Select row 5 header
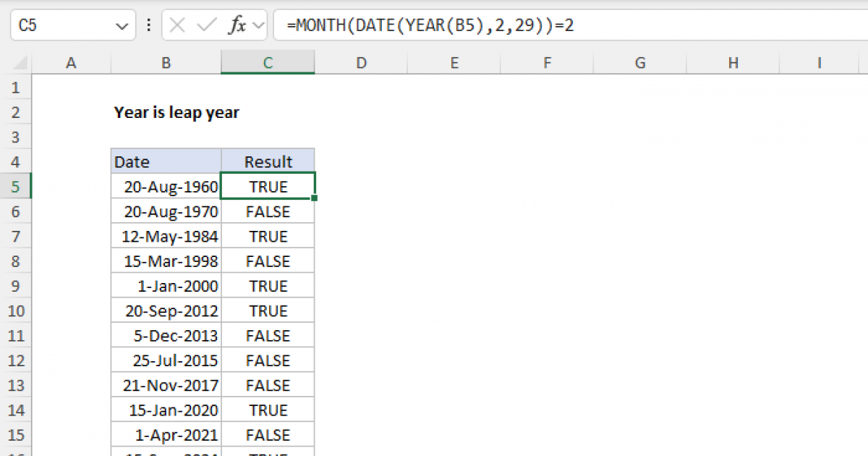This screenshot has height=456, width=868. pyautogui.click(x=16, y=187)
